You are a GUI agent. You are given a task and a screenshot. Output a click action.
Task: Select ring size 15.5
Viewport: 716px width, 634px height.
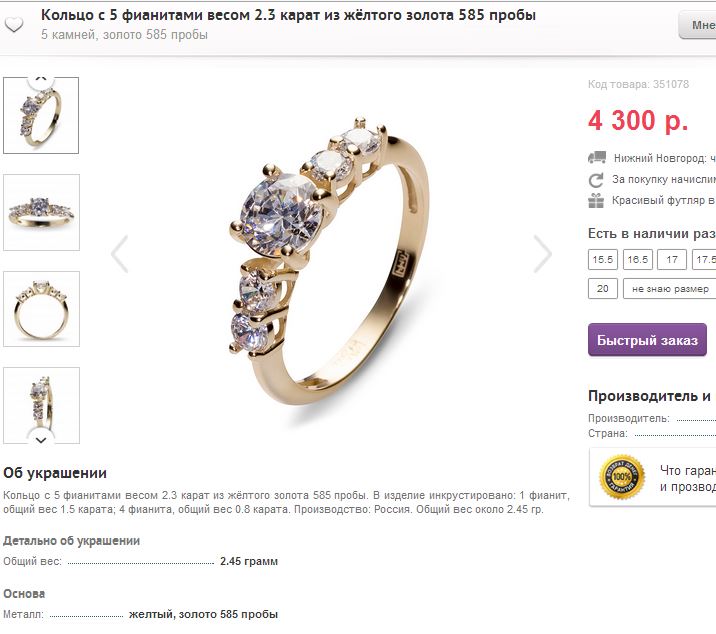click(603, 259)
